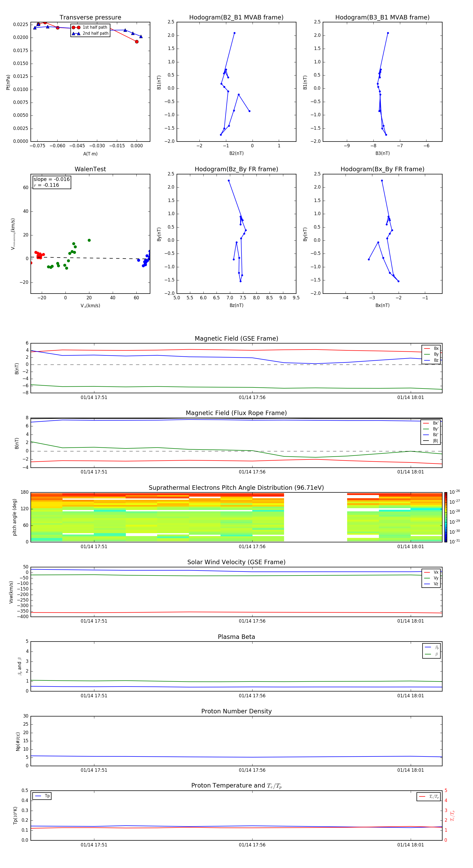The width and height of the screenshot is (473, 868).
Task: Click the 'Hodogram(Bz_By FR frame)' title
Action: click(236, 169)
